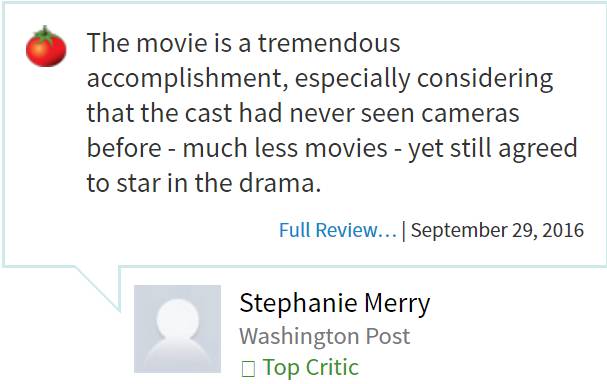
Task: Visit the Washington Post publication link
Action: click(324, 336)
